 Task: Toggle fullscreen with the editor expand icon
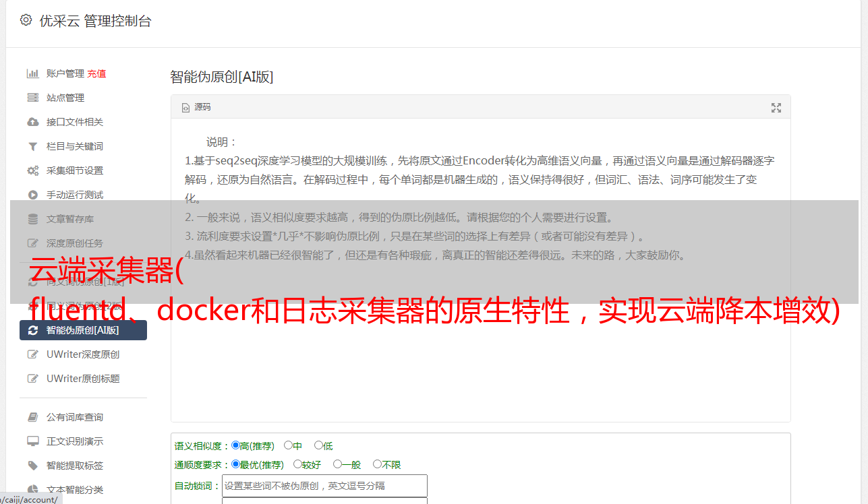pos(776,108)
